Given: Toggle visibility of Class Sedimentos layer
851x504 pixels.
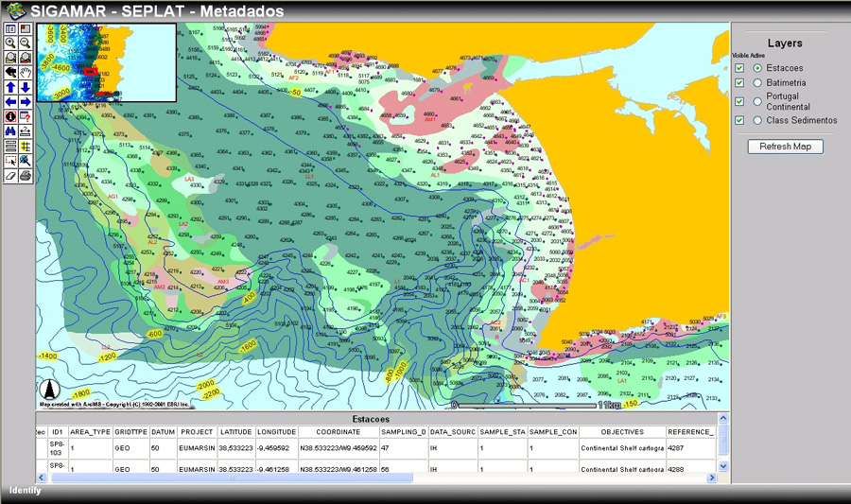Looking at the screenshot, I should (x=739, y=120).
